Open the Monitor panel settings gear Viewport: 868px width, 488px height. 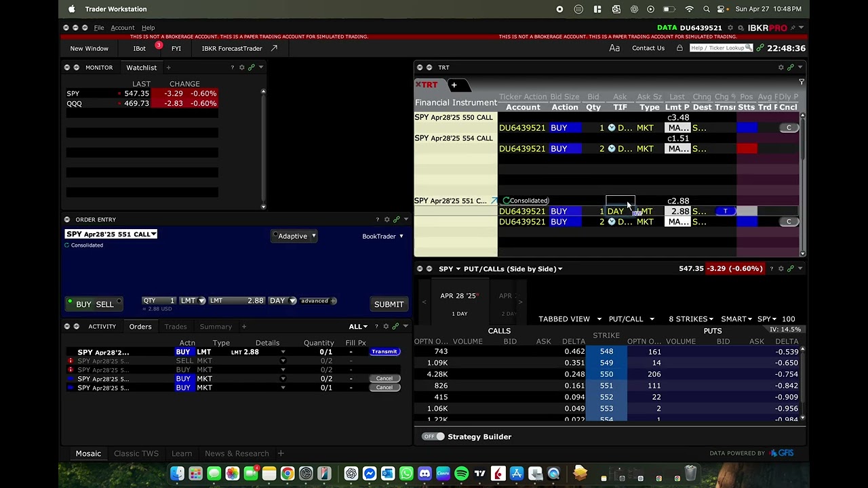coord(242,67)
